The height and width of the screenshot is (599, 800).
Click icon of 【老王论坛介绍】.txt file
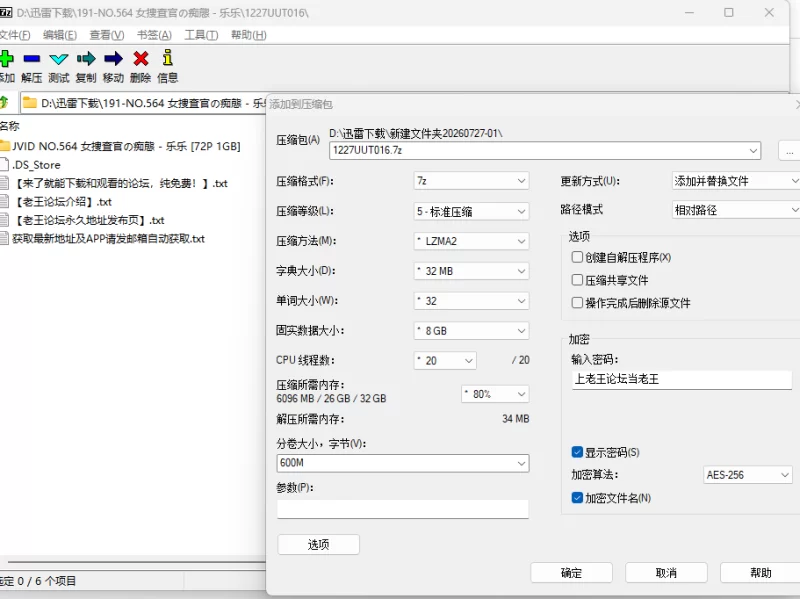coord(5,202)
